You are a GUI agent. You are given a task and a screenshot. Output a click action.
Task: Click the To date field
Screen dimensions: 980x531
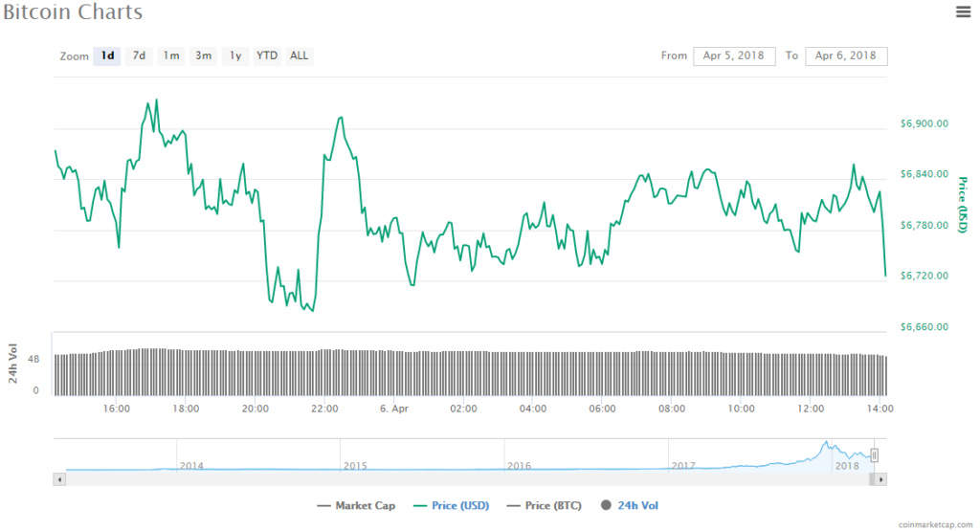(x=846, y=55)
